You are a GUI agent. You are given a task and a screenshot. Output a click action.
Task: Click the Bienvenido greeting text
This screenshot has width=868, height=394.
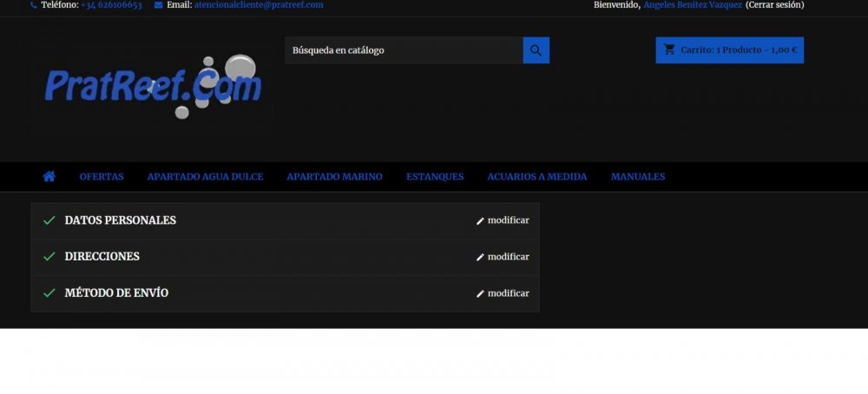[x=617, y=5]
